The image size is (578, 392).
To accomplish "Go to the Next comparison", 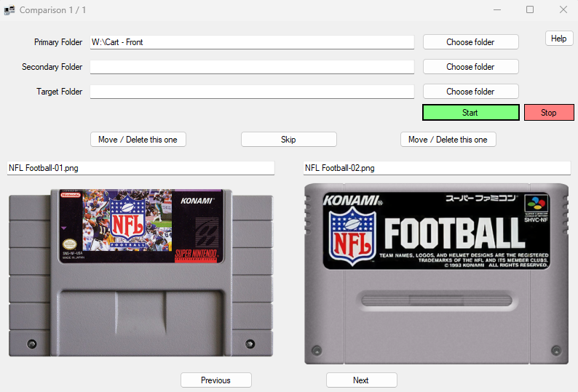I will tap(361, 380).
